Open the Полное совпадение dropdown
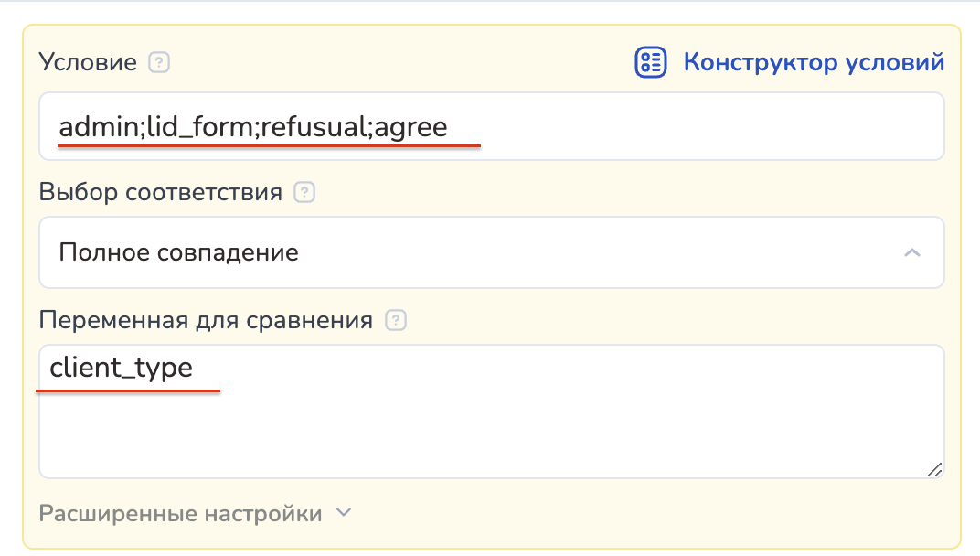980x556 pixels. (x=491, y=252)
